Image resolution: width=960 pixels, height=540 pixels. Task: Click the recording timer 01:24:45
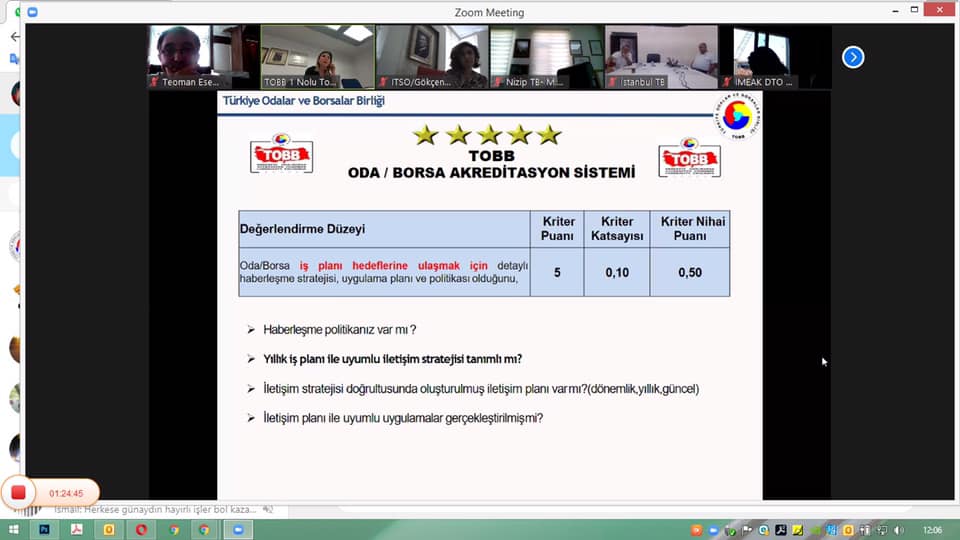click(66, 493)
